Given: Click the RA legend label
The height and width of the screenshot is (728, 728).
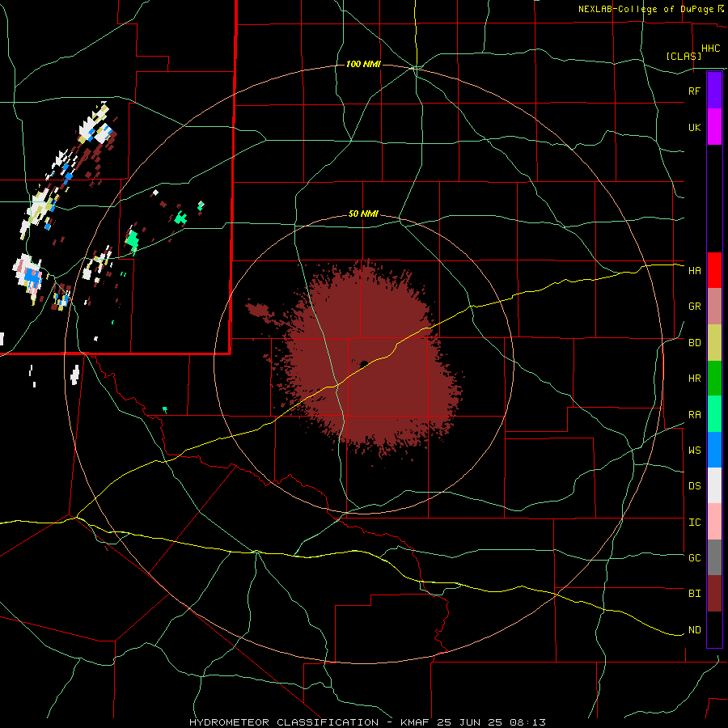Looking at the screenshot, I should pos(694,415).
